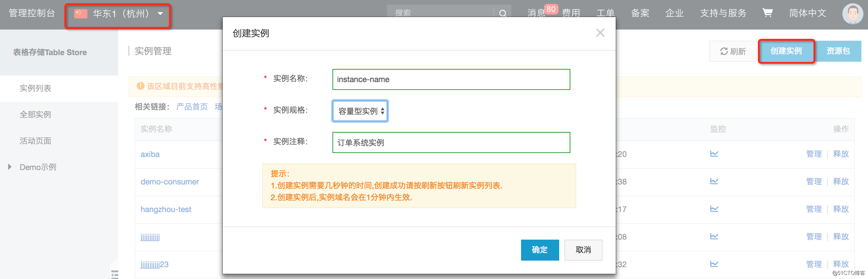Click the 实例注释 input field
This screenshot has height=279, width=868.
(451, 142)
